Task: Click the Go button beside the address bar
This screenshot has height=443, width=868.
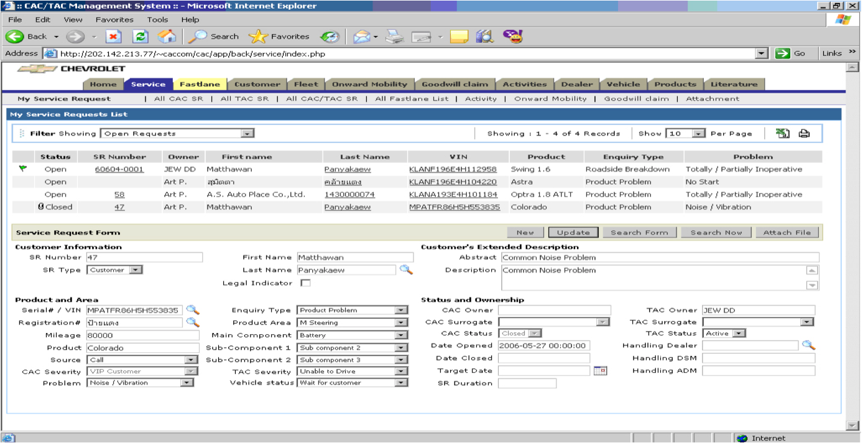Action: (791, 54)
